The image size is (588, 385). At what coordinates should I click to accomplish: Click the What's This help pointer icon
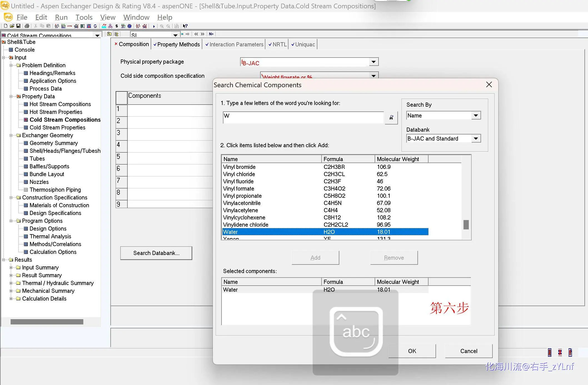click(185, 26)
